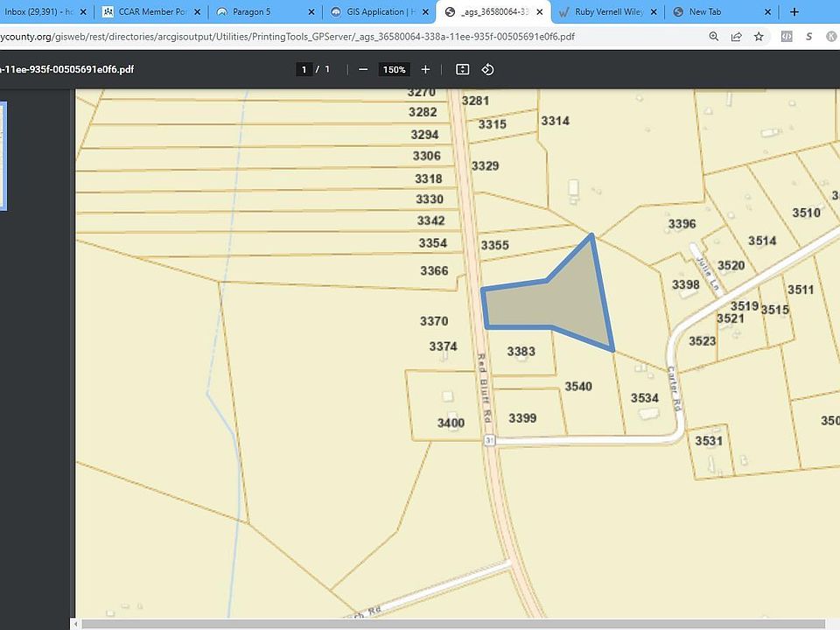Click the fit to page icon
The image size is (840, 630).
click(x=462, y=70)
